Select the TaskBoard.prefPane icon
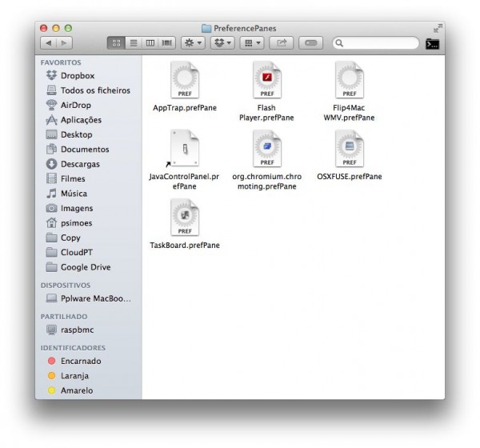 pos(185,218)
